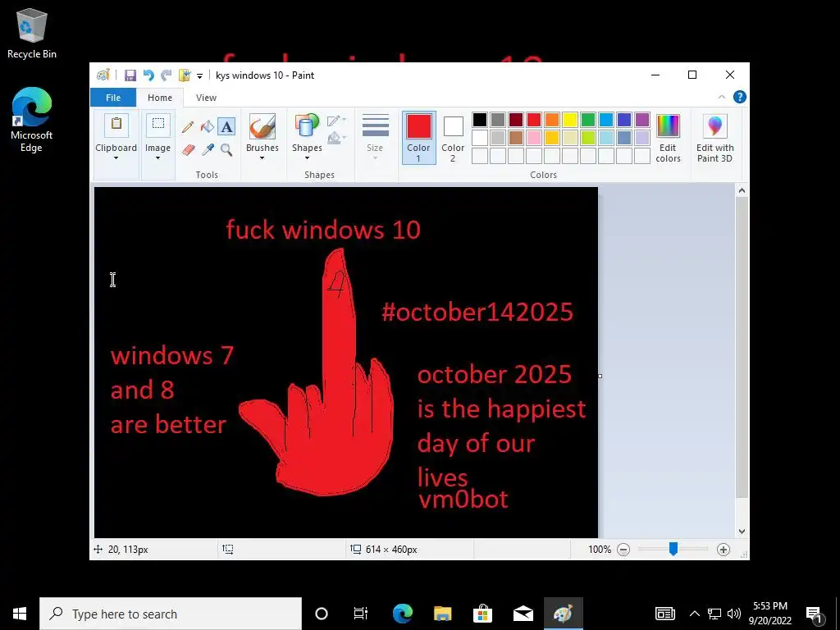This screenshot has width=840, height=630.
Task: Click the canvas right-edge size handle
Action: point(600,376)
